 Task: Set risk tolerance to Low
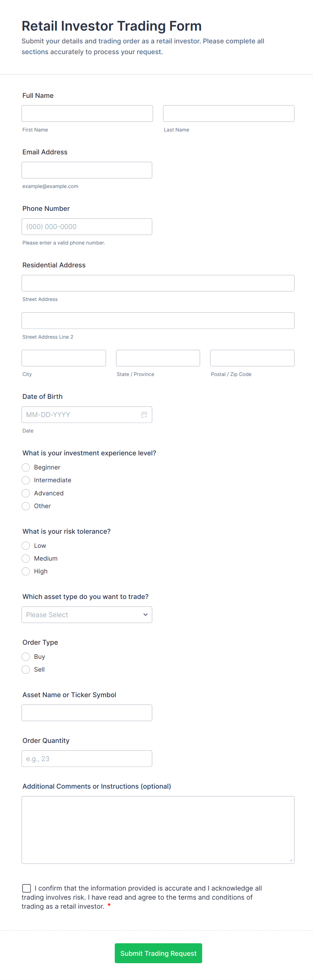click(26, 545)
